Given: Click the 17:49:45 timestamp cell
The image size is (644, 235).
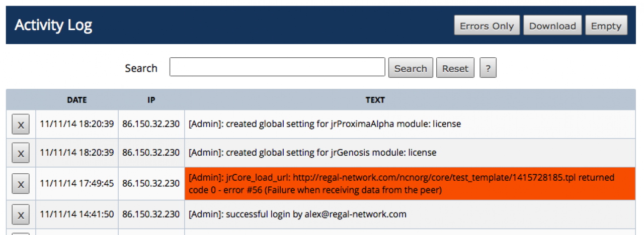Looking at the screenshot, I should point(77,184).
